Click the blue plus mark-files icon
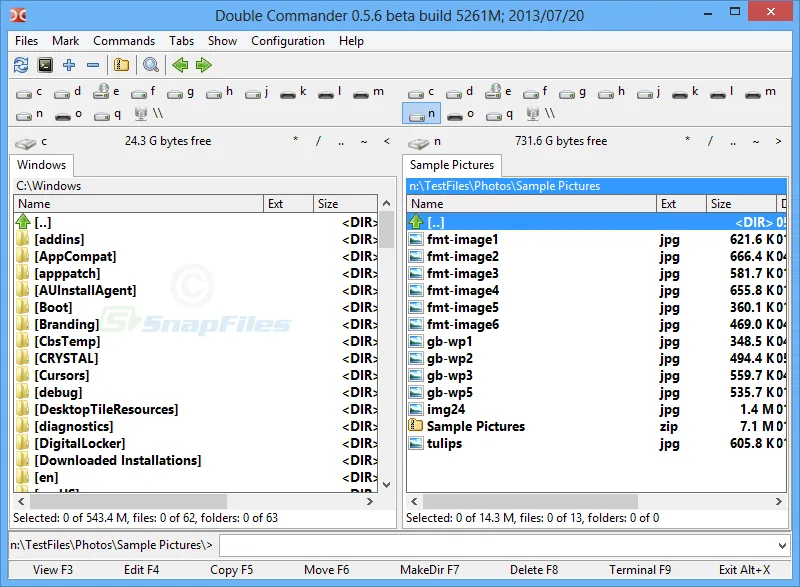800x587 pixels. [69, 65]
